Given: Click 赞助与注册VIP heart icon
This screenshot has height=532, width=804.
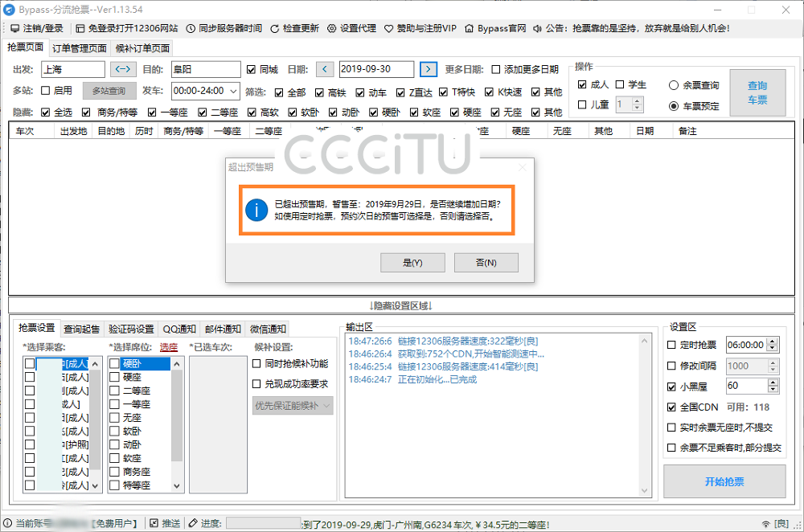Looking at the screenshot, I should (389, 28).
